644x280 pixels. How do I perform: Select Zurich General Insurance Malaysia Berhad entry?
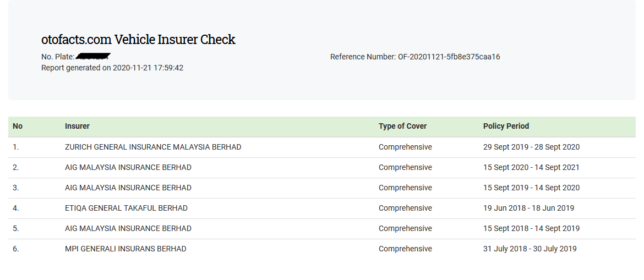click(x=153, y=147)
